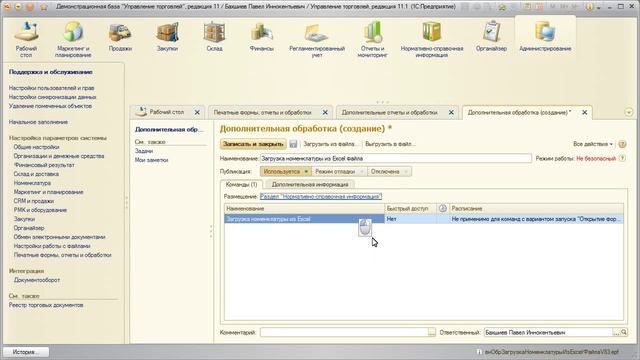Open Склад и доставка link
The height and width of the screenshot is (360, 640).
(36, 174)
